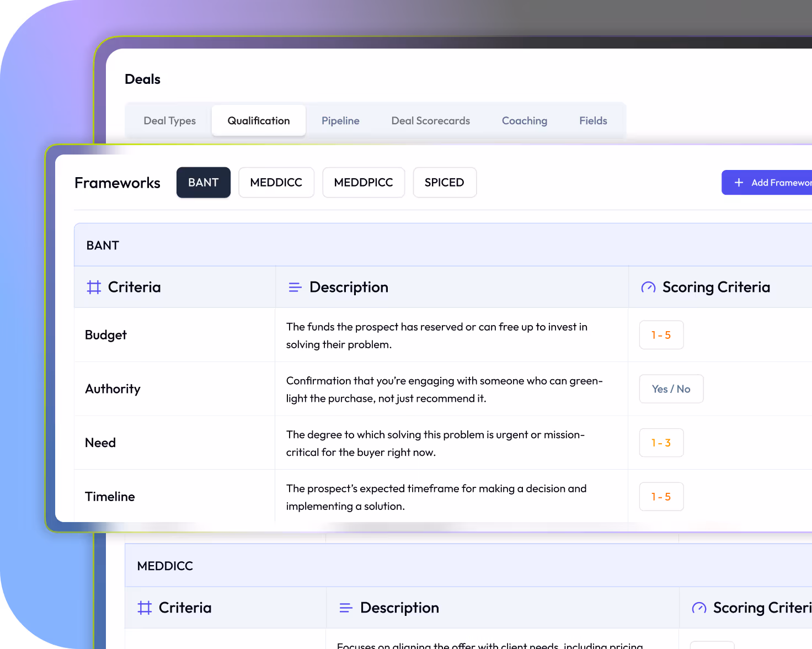Click the Description column lines icon
812x649 pixels.
(x=295, y=287)
